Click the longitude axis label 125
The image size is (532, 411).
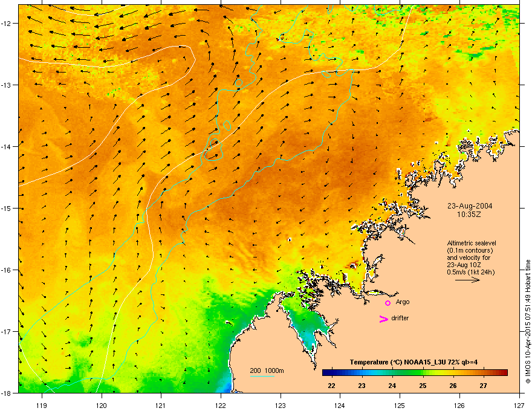coord(400,405)
